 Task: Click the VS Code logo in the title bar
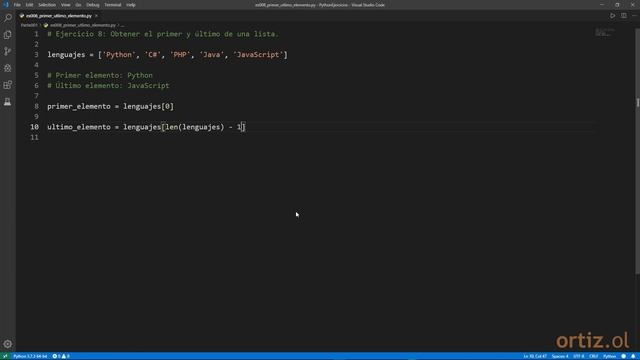point(6,5)
